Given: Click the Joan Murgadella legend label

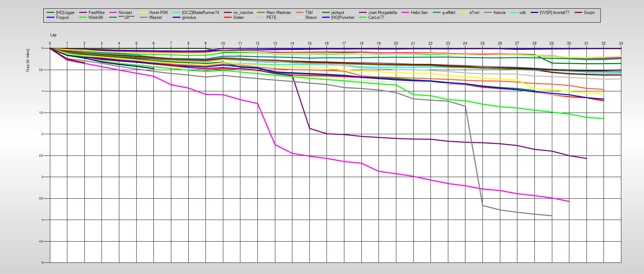Looking at the screenshot, I should 382,13.
